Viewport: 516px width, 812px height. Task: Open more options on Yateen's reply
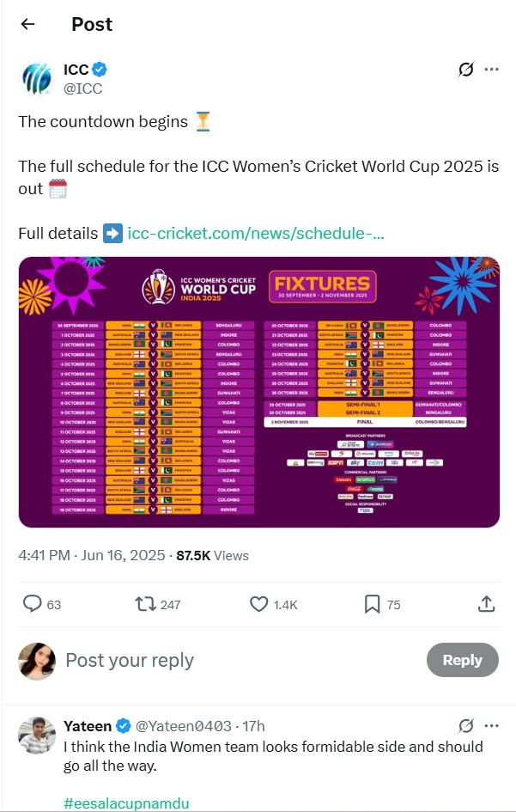click(x=491, y=726)
